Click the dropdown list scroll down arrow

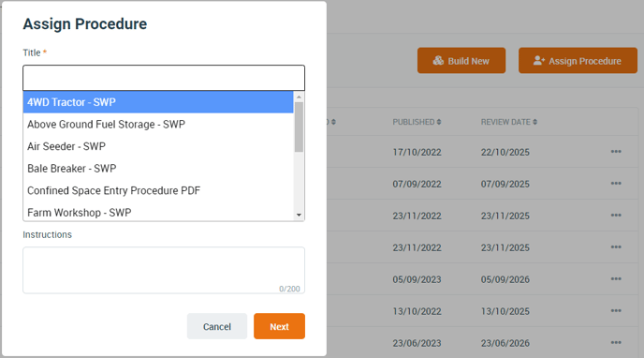click(299, 215)
